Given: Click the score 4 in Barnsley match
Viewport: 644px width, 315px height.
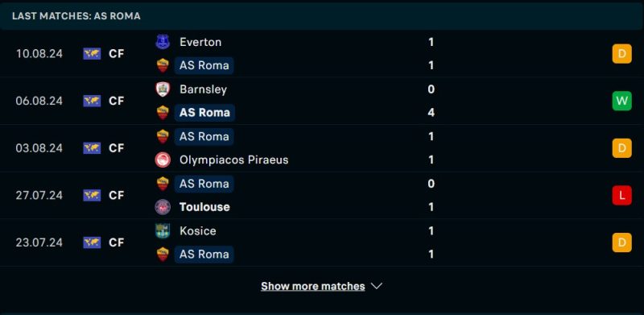Looking at the screenshot, I should [431, 113].
